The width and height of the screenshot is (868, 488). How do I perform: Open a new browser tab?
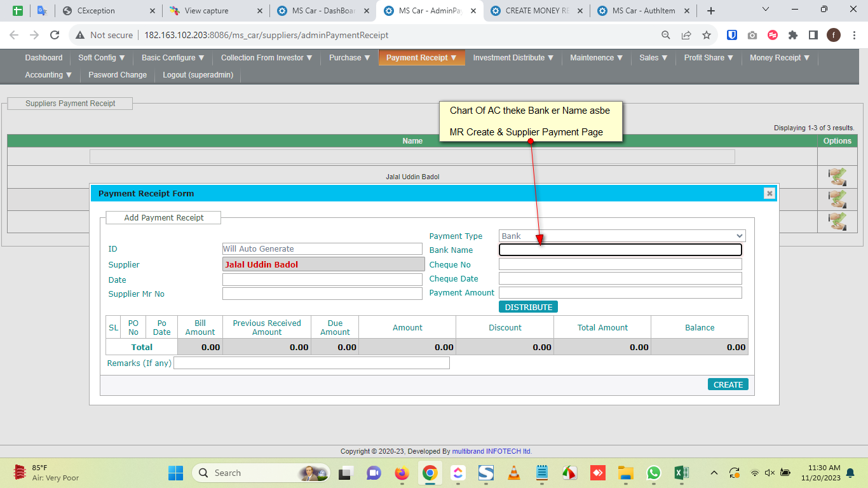tap(711, 11)
